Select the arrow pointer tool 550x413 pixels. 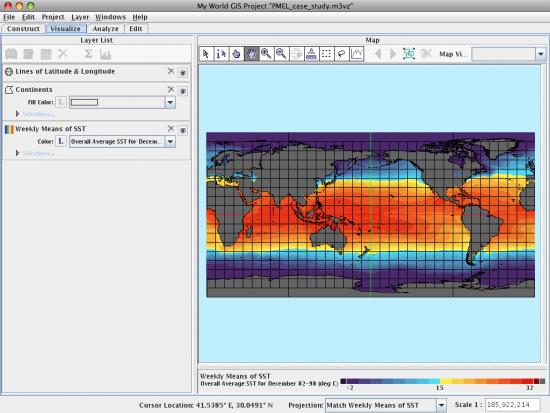coord(206,54)
